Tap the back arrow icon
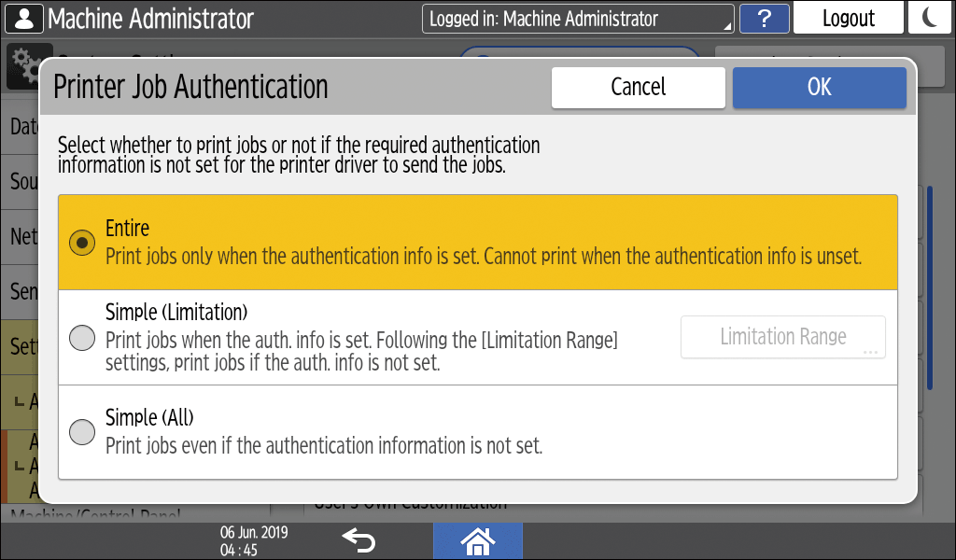Image resolution: width=956 pixels, height=560 pixels. 358,539
